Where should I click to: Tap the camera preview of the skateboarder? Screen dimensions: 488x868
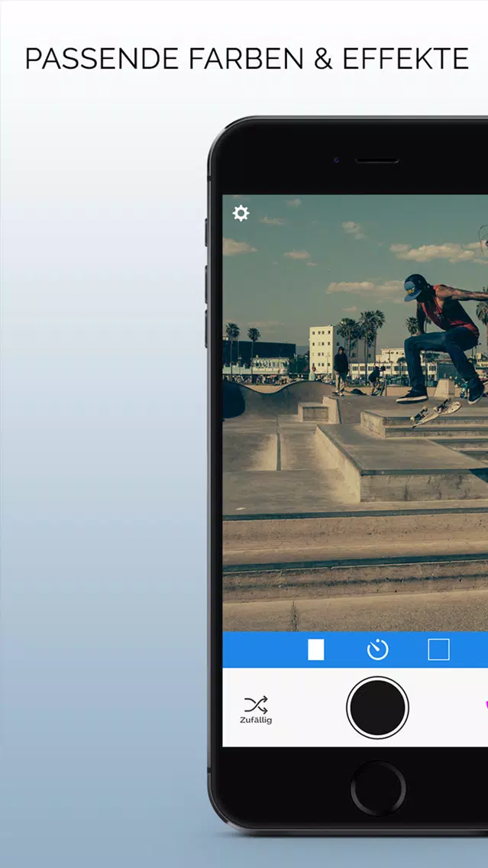(x=355, y=413)
